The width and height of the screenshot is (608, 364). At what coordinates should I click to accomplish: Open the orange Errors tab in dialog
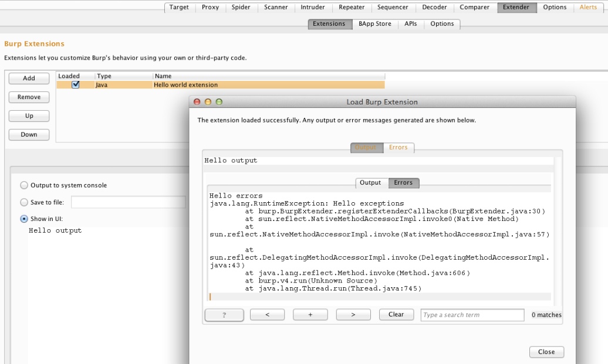(398, 148)
